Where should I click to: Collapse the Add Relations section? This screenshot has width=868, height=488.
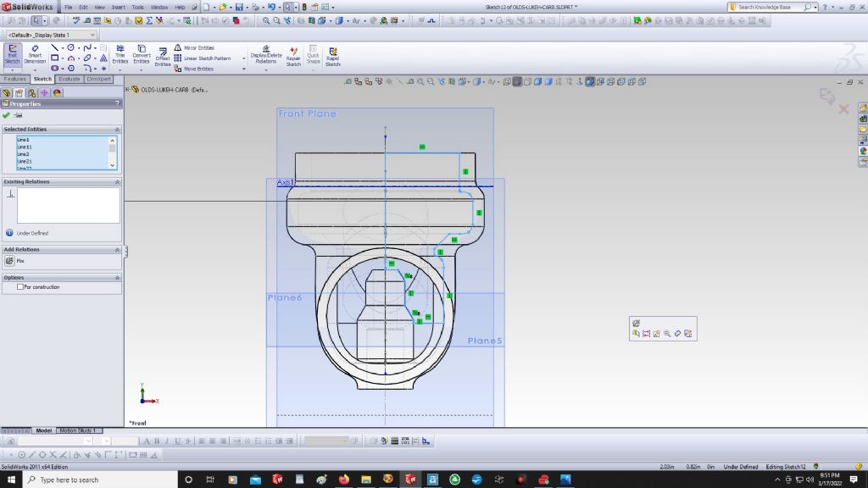[x=117, y=250]
